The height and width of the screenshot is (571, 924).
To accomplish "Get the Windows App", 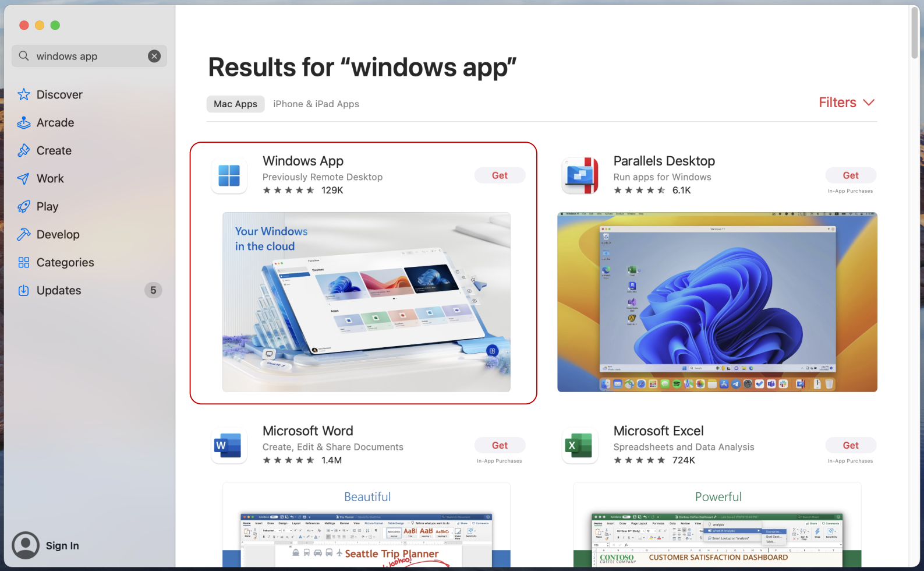I will point(500,175).
